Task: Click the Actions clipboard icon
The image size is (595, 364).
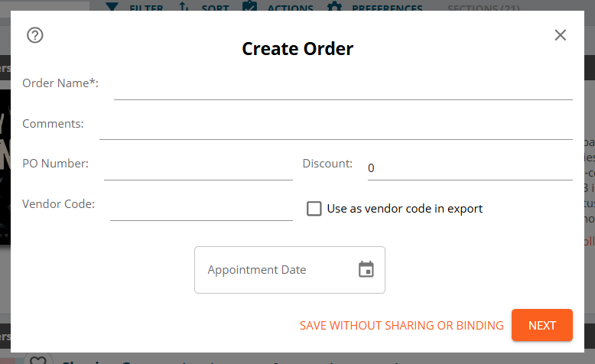Action: point(249,7)
